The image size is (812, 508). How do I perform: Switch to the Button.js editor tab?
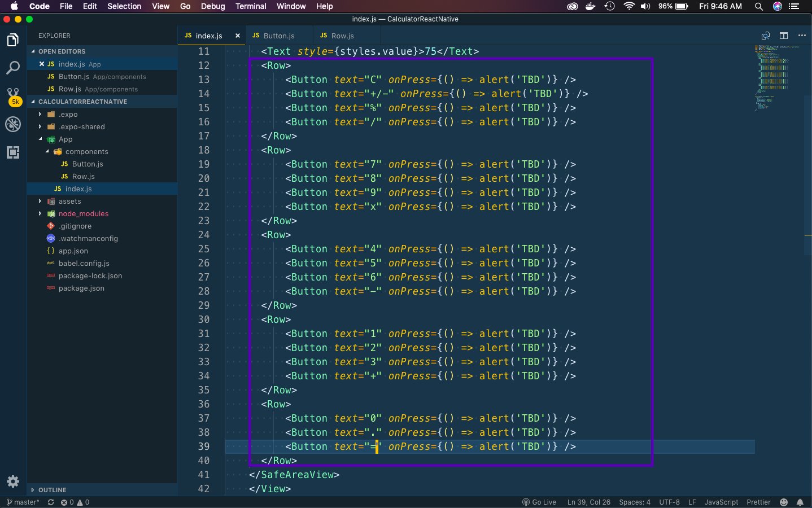(x=279, y=36)
